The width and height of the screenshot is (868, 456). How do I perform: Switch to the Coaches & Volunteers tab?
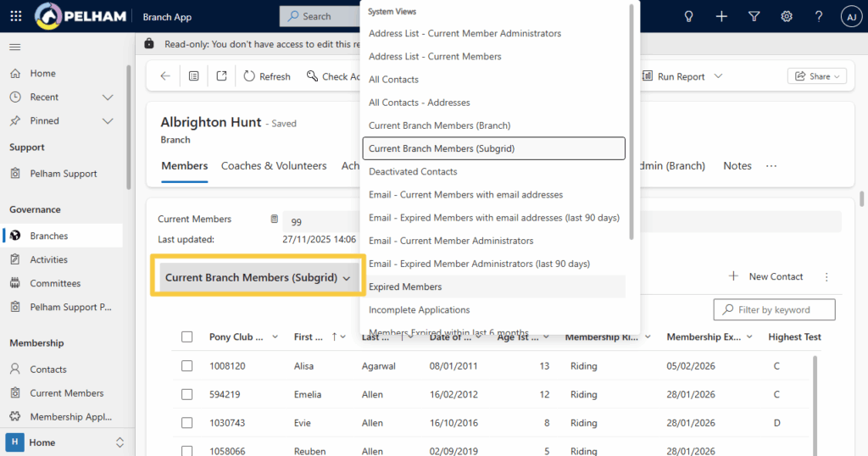point(274,166)
